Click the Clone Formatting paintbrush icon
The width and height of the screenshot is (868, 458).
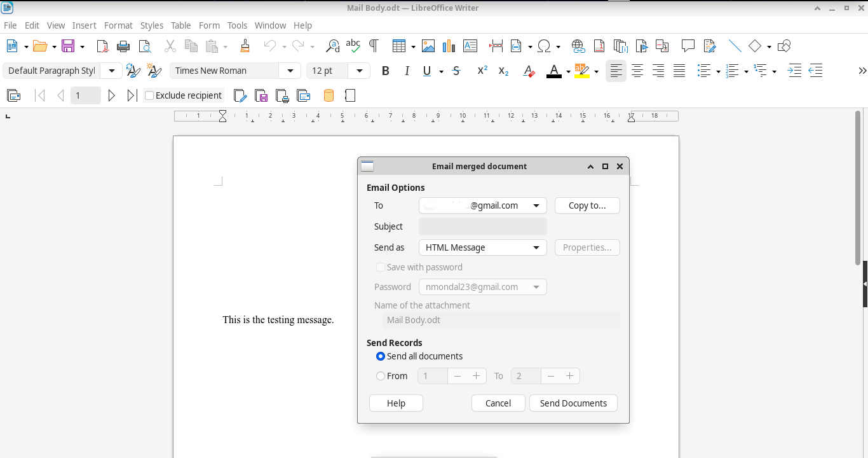click(x=245, y=46)
